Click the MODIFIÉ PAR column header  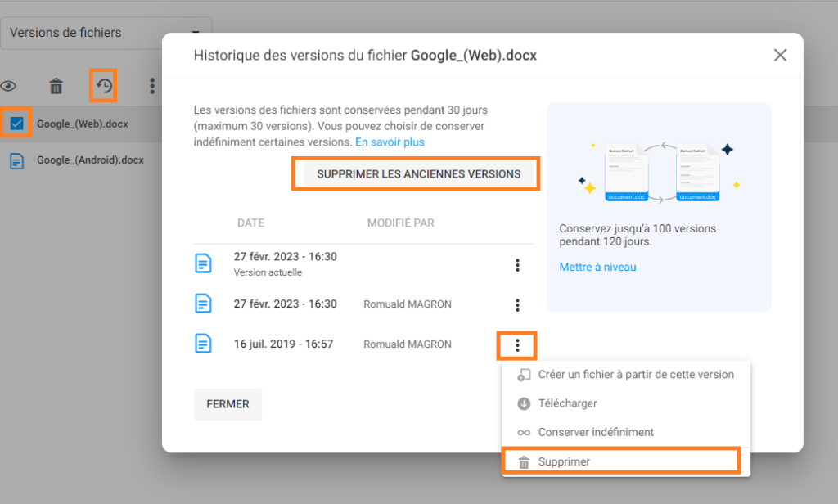400,223
